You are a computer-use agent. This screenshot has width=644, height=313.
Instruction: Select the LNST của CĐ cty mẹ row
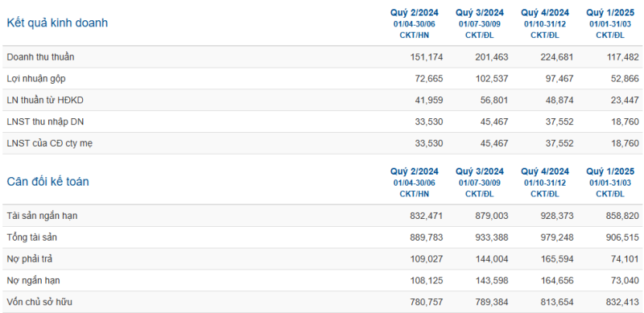pyautogui.click(x=322, y=143)
